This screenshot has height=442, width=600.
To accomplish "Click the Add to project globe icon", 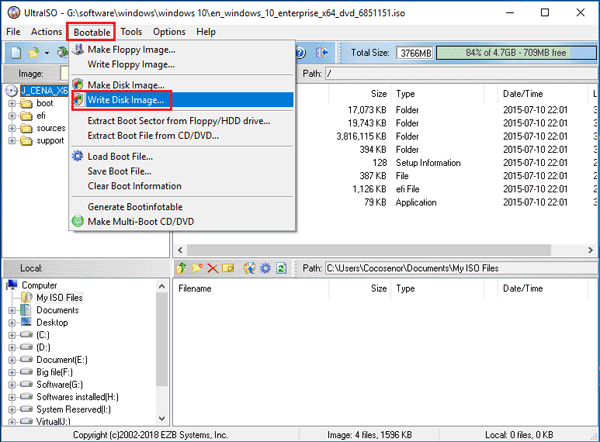I will click(x=249, y=268).
